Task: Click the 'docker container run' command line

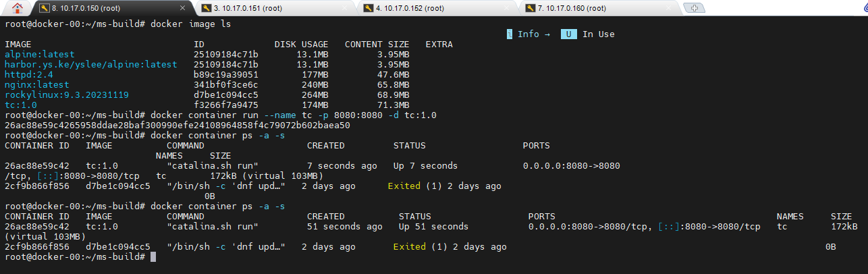Action: click(x=294, y=115)
